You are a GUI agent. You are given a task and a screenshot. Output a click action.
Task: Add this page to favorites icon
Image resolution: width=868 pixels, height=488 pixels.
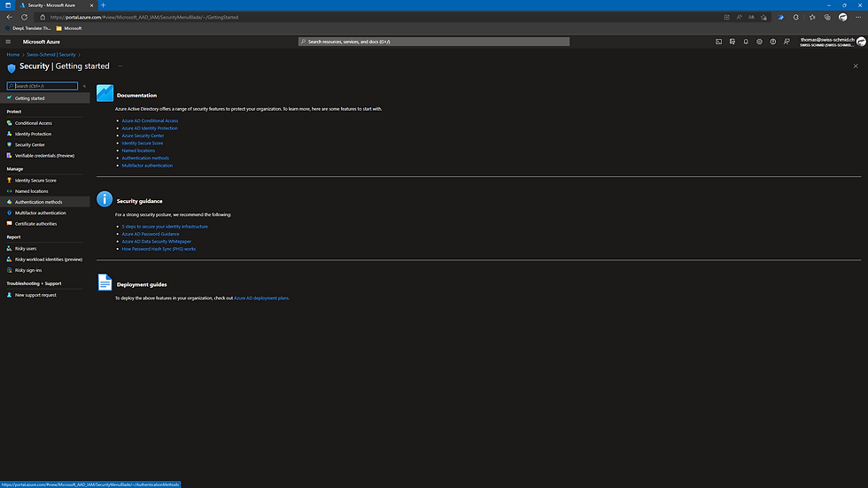coord(763,17)
